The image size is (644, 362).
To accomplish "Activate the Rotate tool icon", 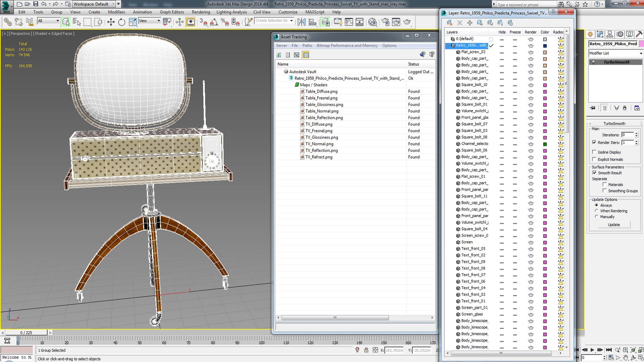I will 121,22.
